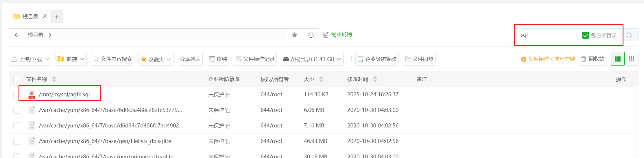The width and height of the screenshot is (644, 158).
Task: Close the 根目录 tab
Action: [45, 16]
